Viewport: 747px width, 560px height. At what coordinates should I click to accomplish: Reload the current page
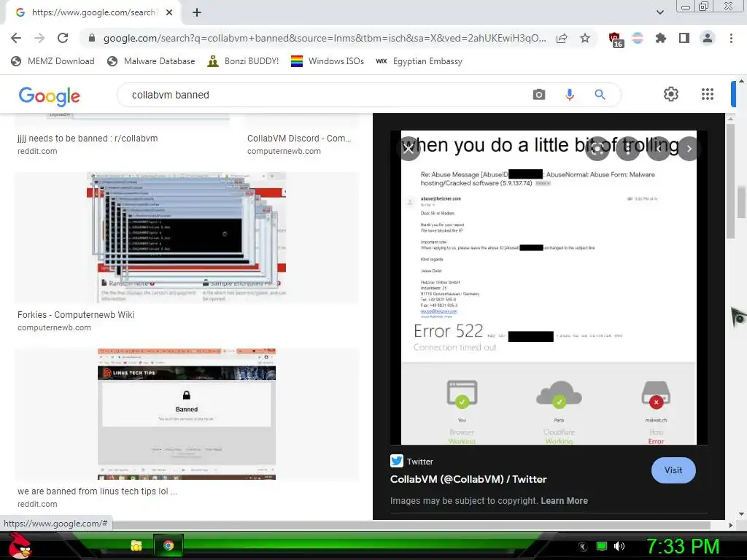tap(63, 38)
